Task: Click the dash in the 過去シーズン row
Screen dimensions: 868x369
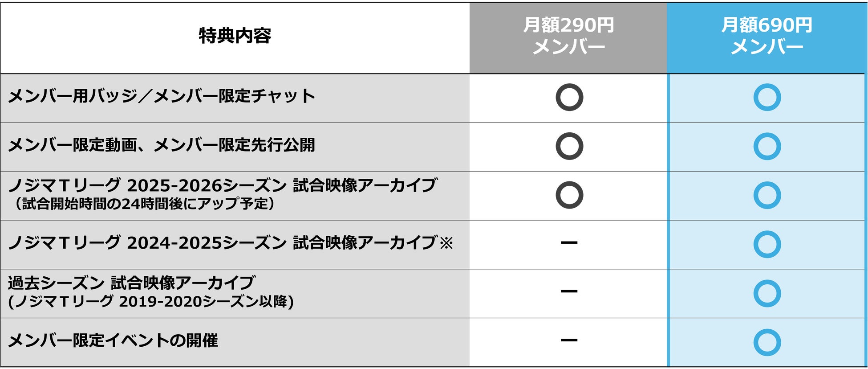Action: click(x=569, y=291)
